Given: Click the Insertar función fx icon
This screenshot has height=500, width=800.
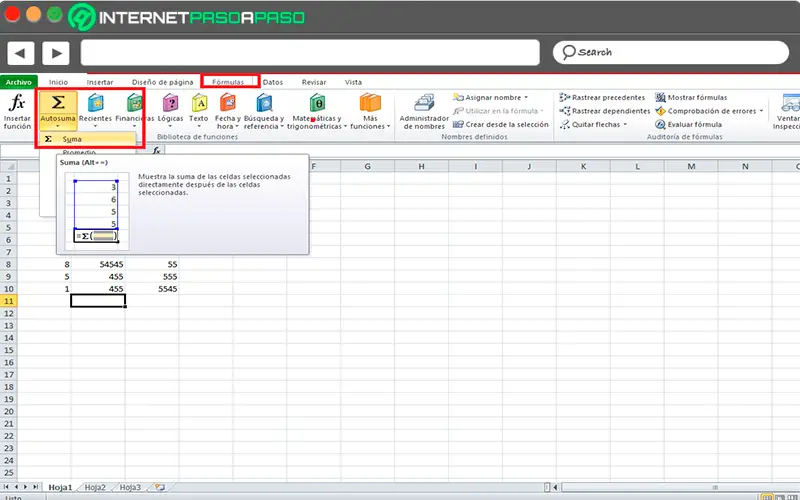Looking at the screenshot, I should (x=17, y=103).
